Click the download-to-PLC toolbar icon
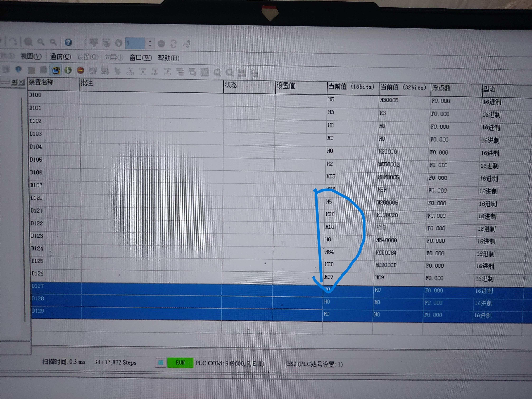Image resolution: width=532 pixels, height=399 pixels. click(x=105, y=71)
